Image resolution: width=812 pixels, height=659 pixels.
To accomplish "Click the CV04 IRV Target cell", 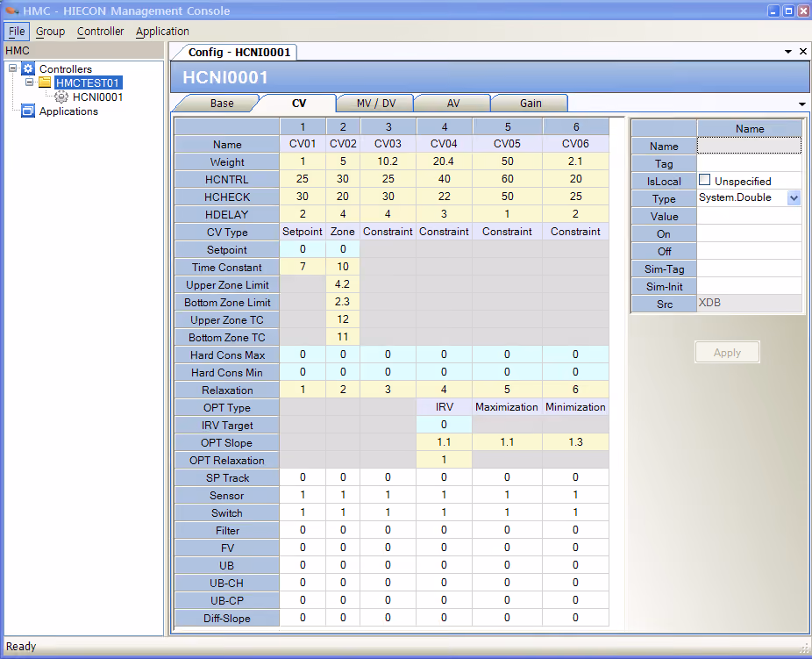I will coord(444,425).
